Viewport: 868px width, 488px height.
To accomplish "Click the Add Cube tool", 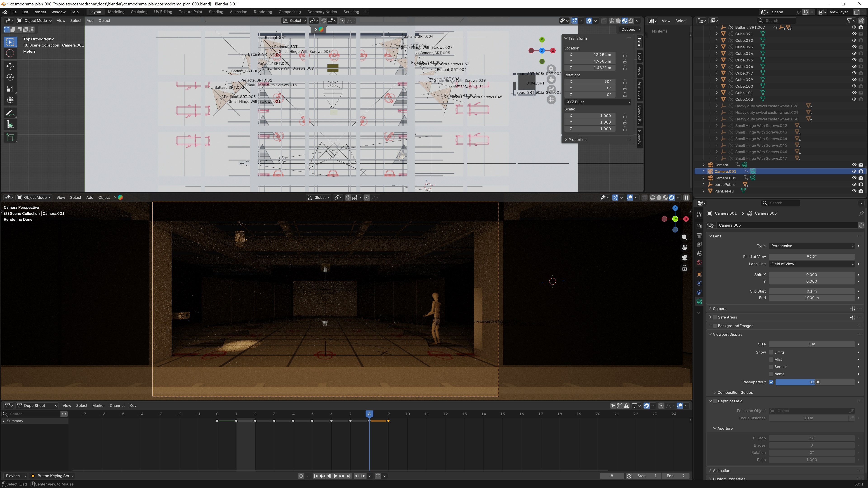I will click(10, 137).
